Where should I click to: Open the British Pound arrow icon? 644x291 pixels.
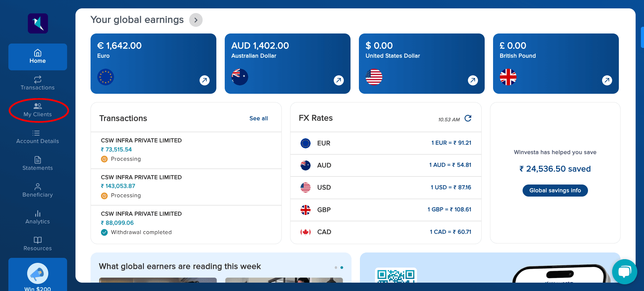[x=607, y=80]
